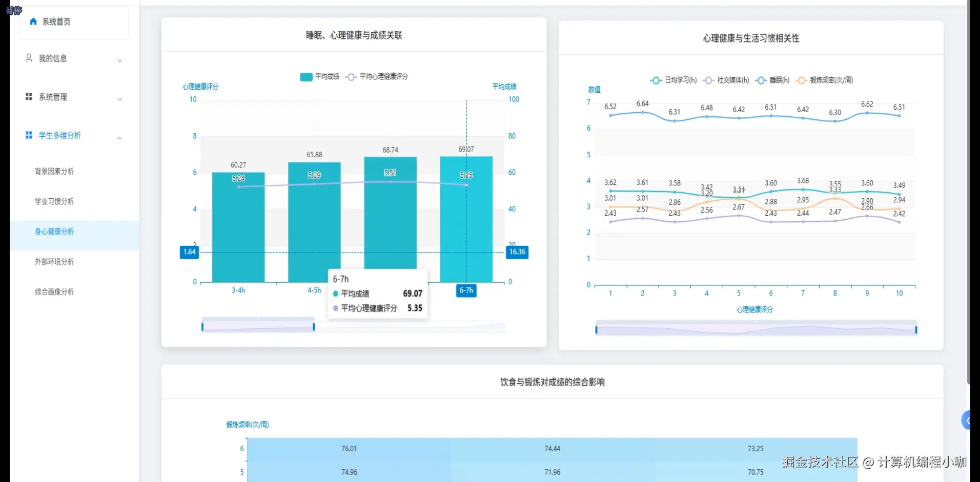Click right handle of sleep chart zoom slider
The image size is (980, 482).
coord(314,326)
